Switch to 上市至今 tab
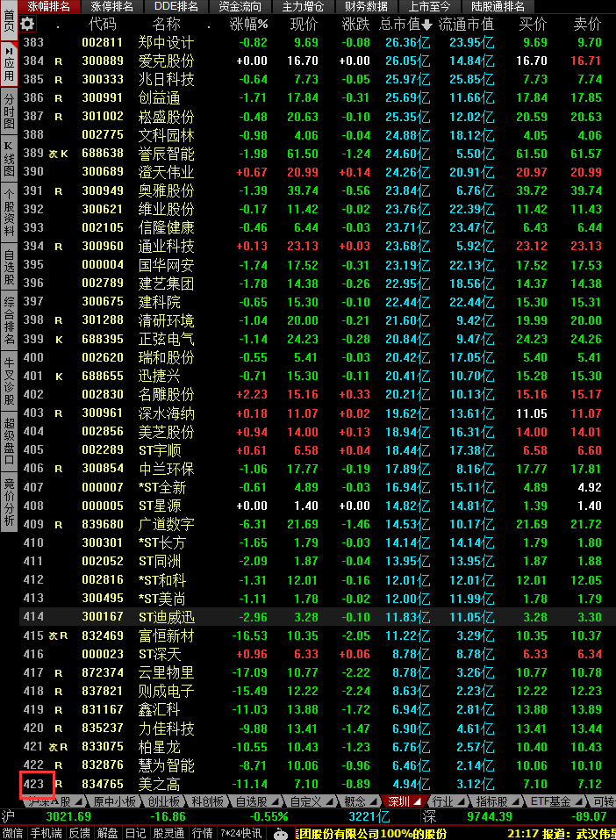 430,6
